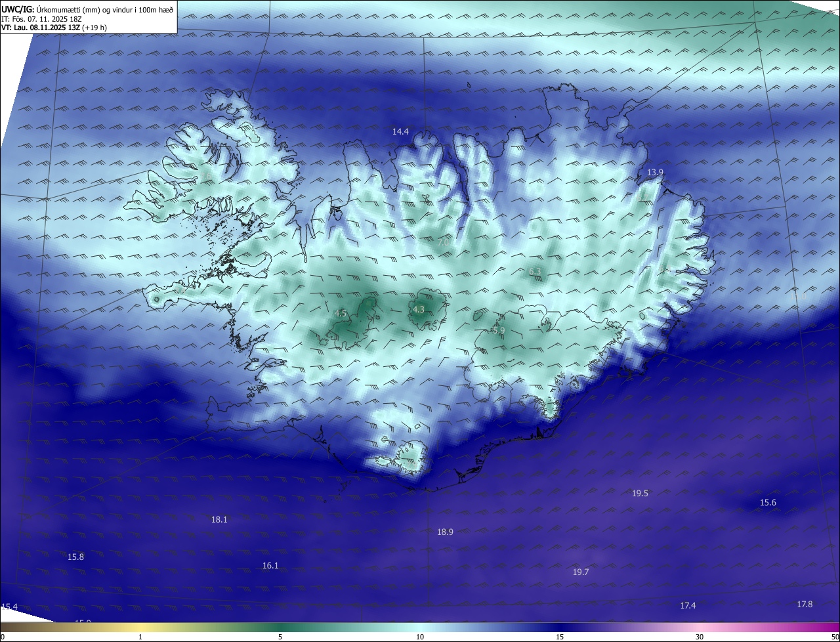Click the 4.3 value on the central glacier
This screenshot has height=642, width=840.
tap(419, 309)
